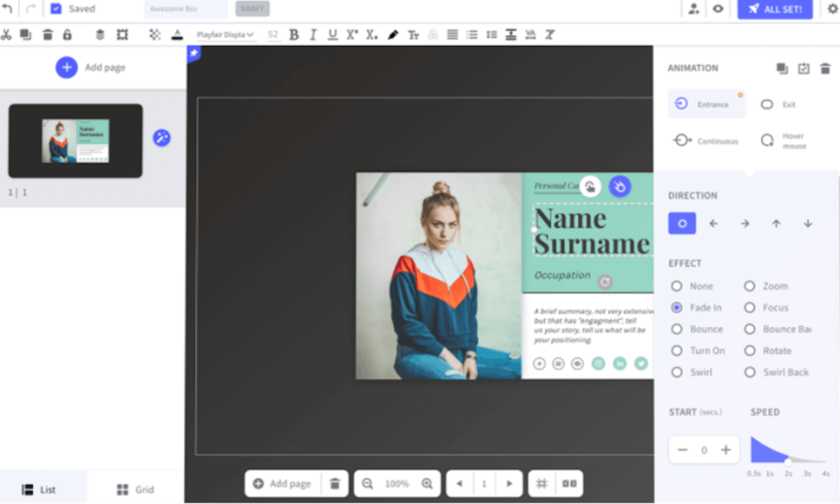Click the subscript formatting icon
This screenshot has height=504, width=840.
(x=372, y=35)
